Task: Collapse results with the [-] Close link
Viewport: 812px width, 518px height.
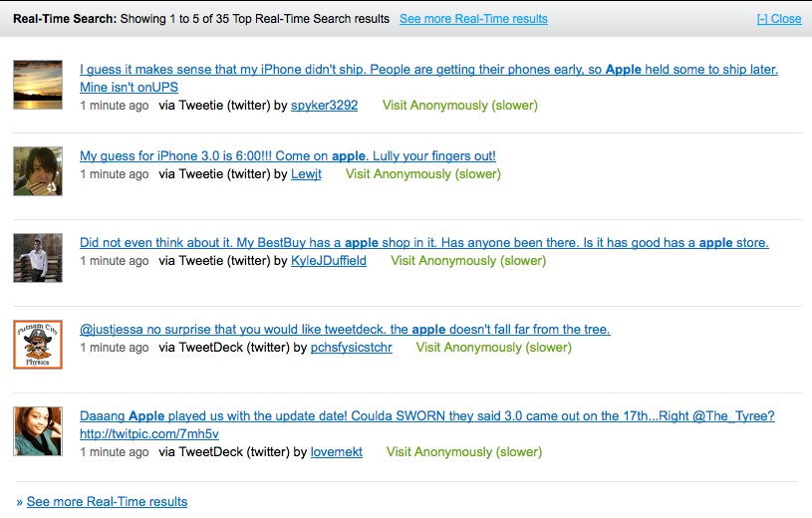Action: (x=779, y=19)
